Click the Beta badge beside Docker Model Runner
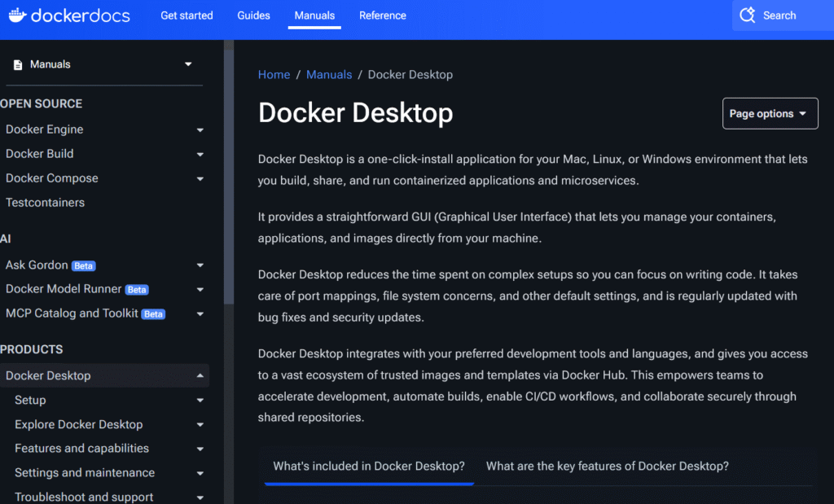This screenshot has width=834, height=504. pos(137,290)
